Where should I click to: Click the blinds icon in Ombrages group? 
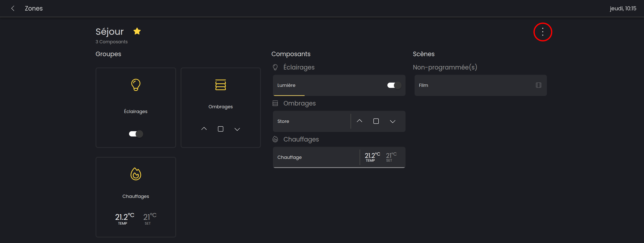tap(221, 85)
